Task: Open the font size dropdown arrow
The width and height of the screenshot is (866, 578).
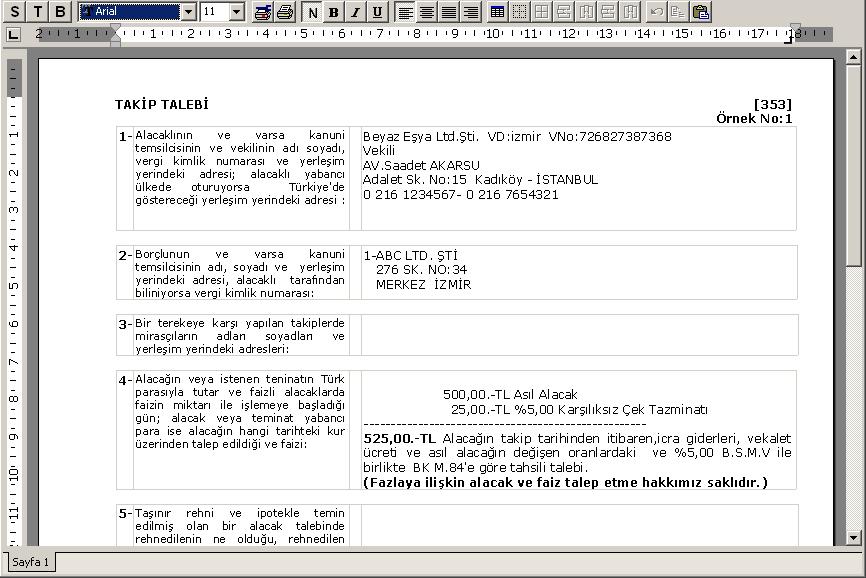Action: coord(236,12)
